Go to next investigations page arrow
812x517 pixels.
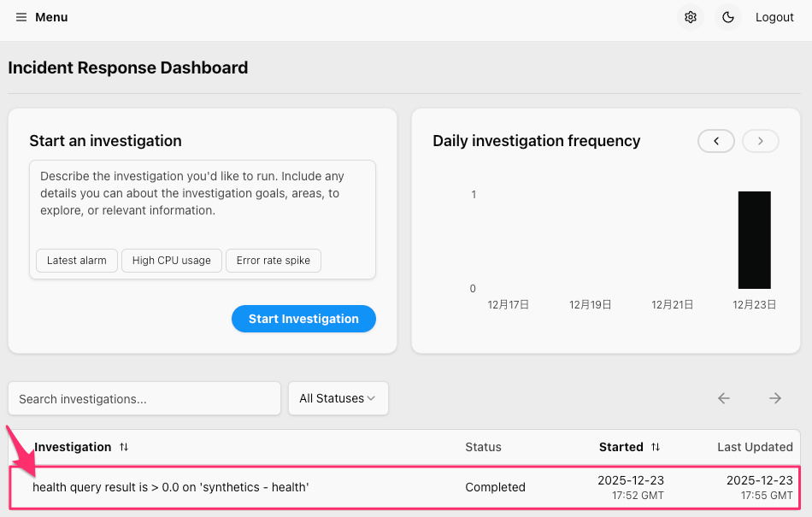pos(775,398)
